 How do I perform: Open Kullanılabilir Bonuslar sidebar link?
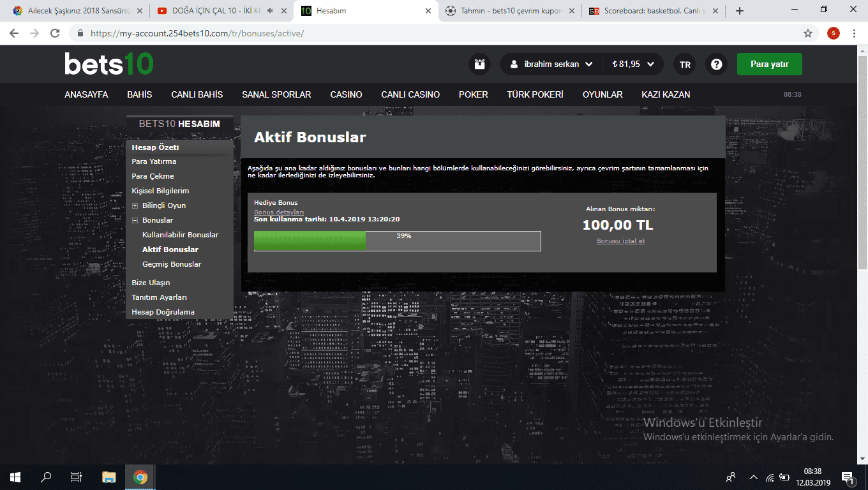coord(180,235)
